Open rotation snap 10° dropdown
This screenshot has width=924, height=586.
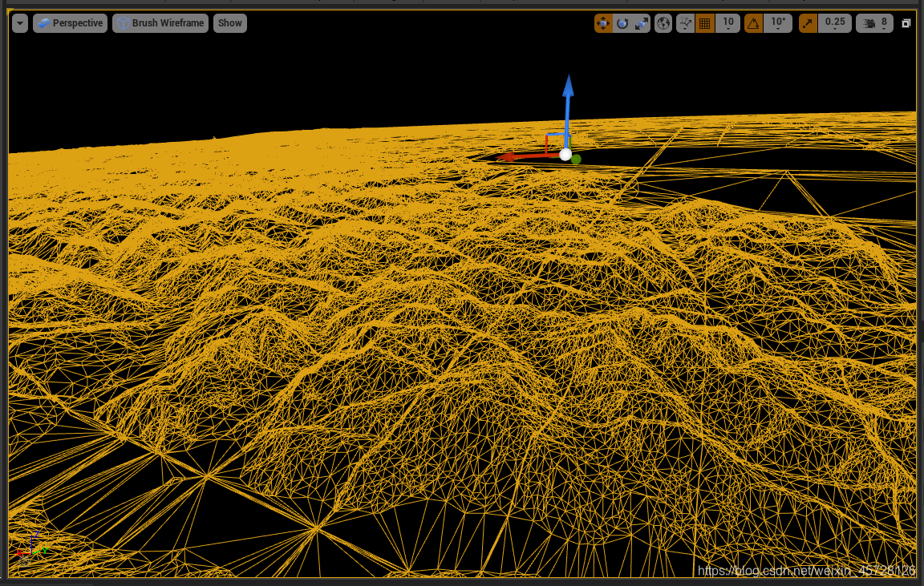click(778, 23)
